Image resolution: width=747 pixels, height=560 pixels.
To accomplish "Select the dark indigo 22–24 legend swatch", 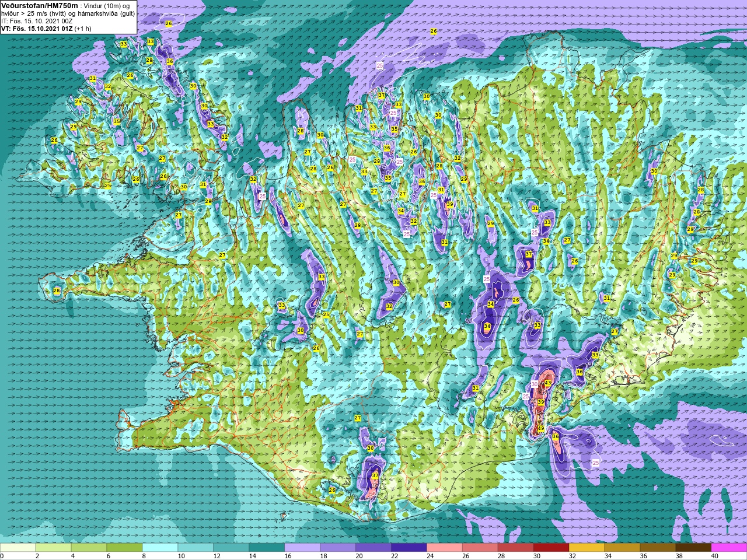I will tap(409, 548).
